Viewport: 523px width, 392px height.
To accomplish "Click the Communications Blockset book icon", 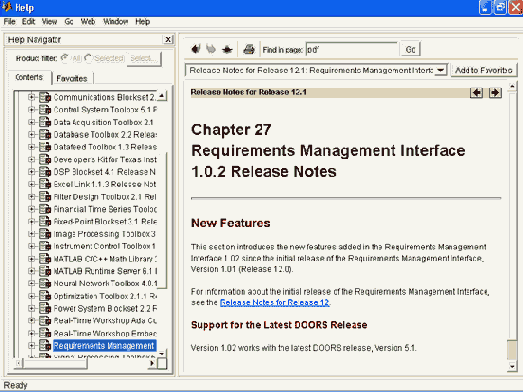I will click(x=45, y=97).
